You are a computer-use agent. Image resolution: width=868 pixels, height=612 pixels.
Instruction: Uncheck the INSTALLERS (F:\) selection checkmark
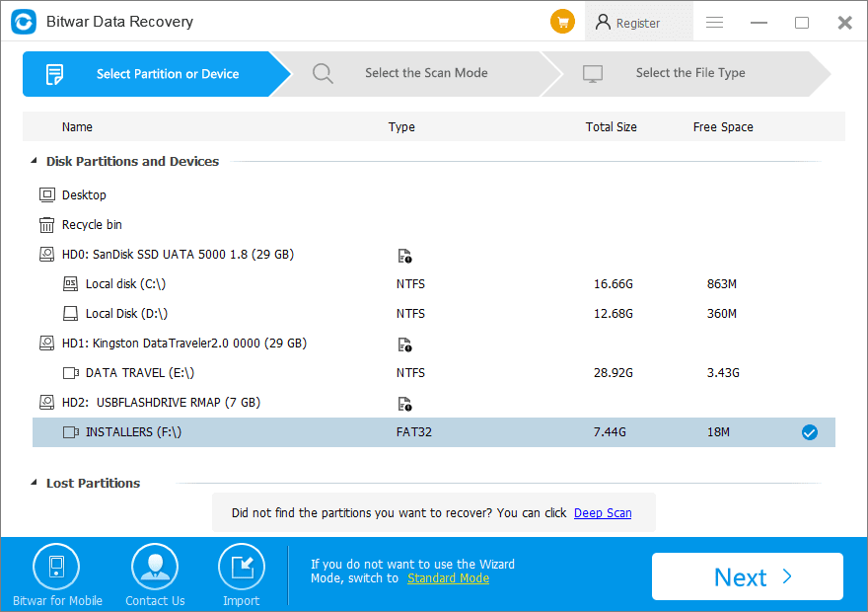tap(810, 432)
